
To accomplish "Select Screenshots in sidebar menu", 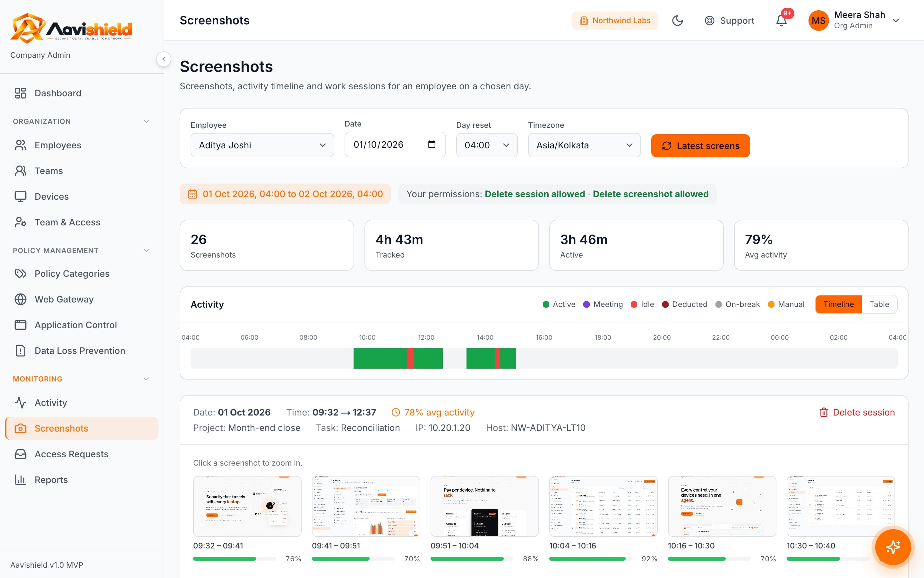I will point(82,428).
